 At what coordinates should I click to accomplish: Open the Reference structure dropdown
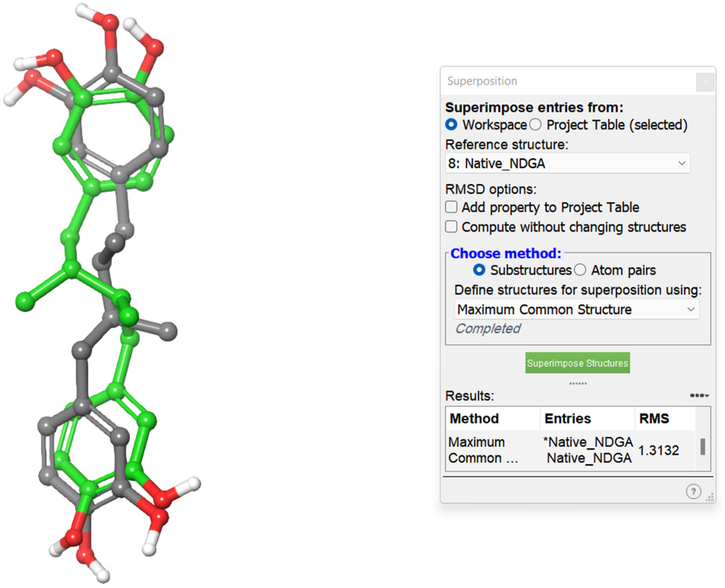(567, 163)
